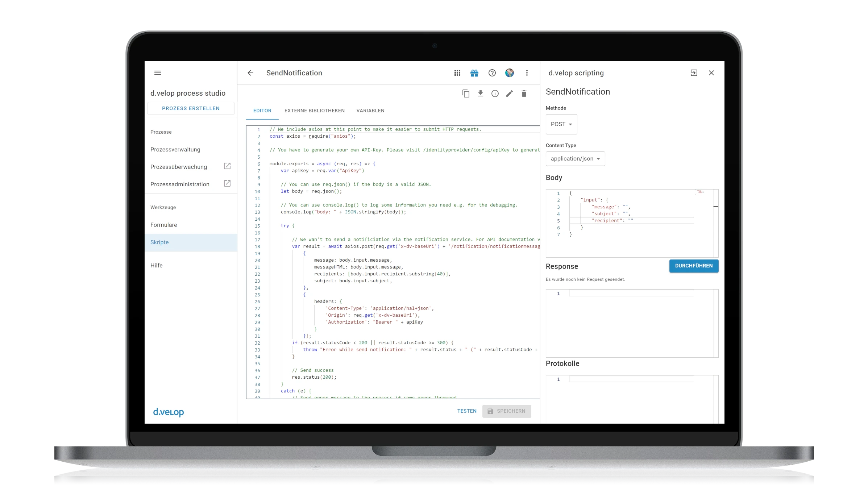Image resolution: width=868 pixels, height=499 pixels.
Task: Show script info via info icon
Action: pyautogui.click(x=495, y=93)
